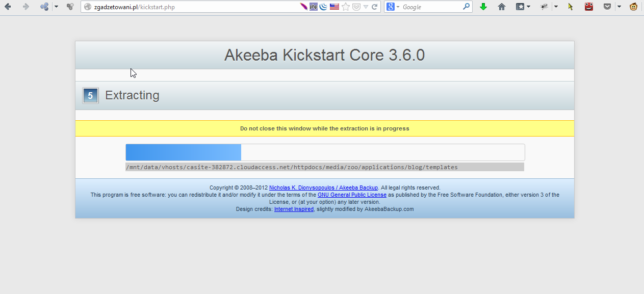The width and height of the screenshot is (644, 294).
Task: Click the bug extension toolbar icon
Action: pyautogui.click(x=545, y=7)
